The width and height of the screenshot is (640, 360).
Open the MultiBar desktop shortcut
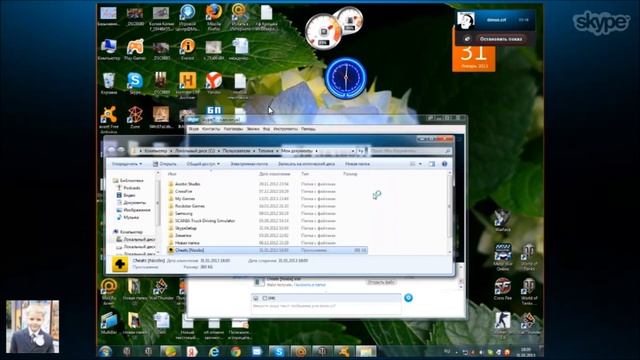click(109, 321)
